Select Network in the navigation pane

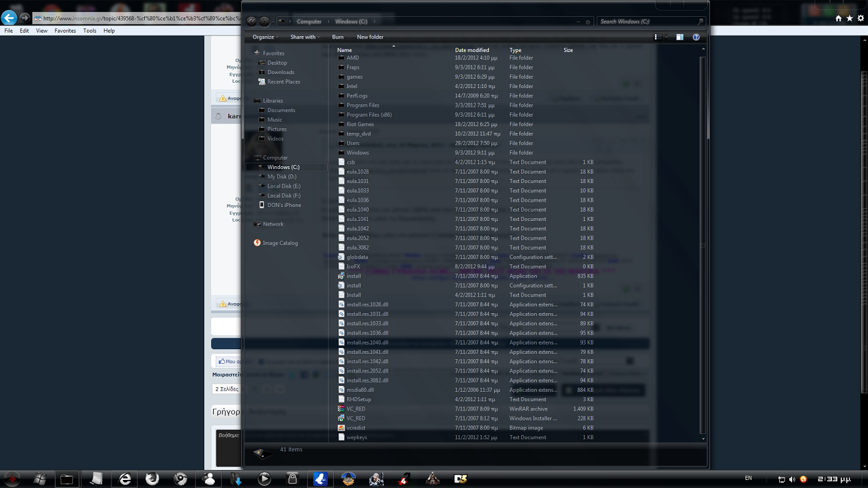(273, 224)
